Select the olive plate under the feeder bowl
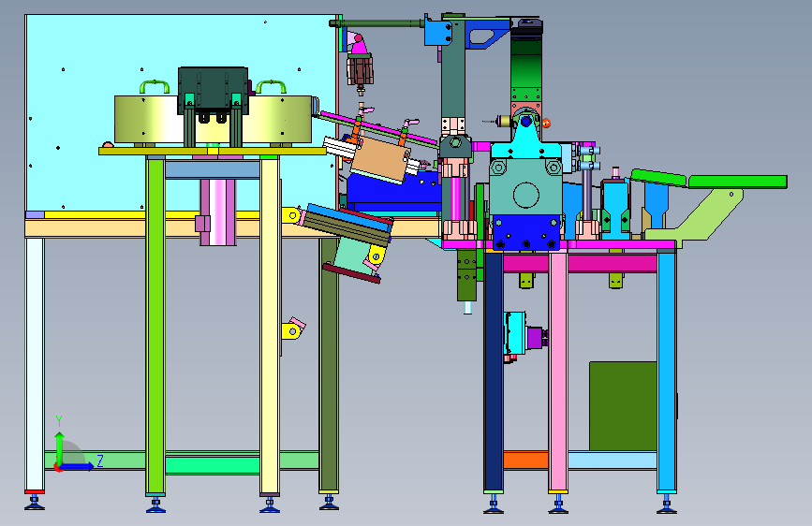The image size is (812, 526). tap(213, 152)
